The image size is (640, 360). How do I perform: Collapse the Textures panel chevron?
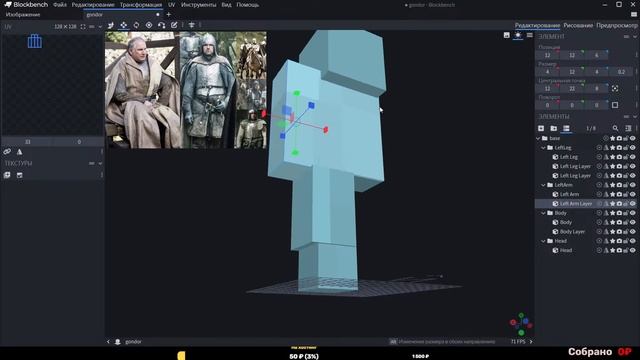[100, 163]
